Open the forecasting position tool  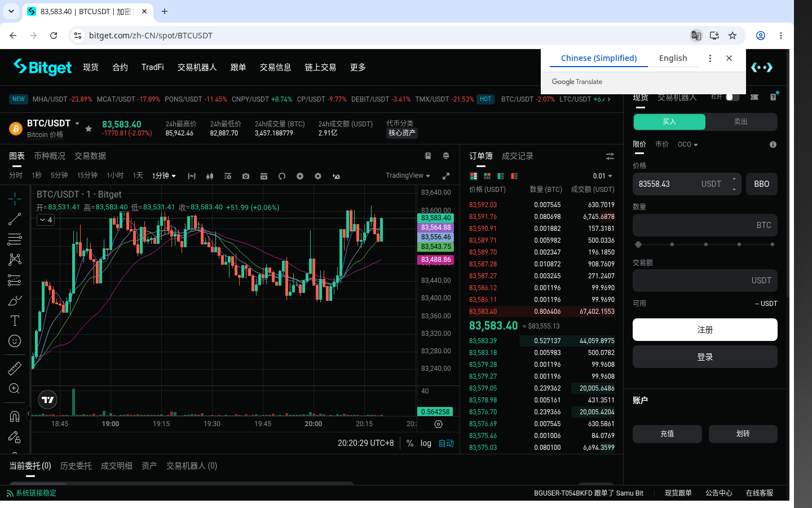(x=15, y=280)
